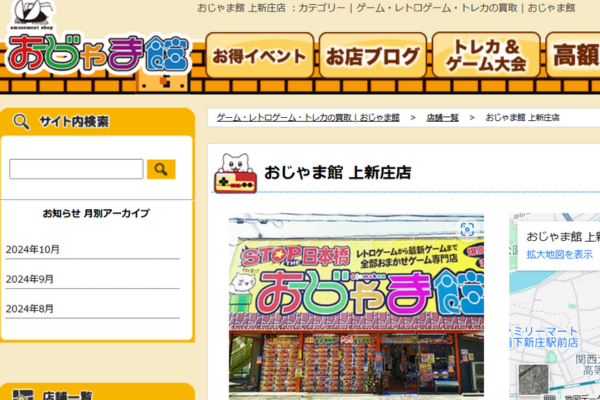Click the page heading おじゃま館 上新庄店

coord(338,173)
